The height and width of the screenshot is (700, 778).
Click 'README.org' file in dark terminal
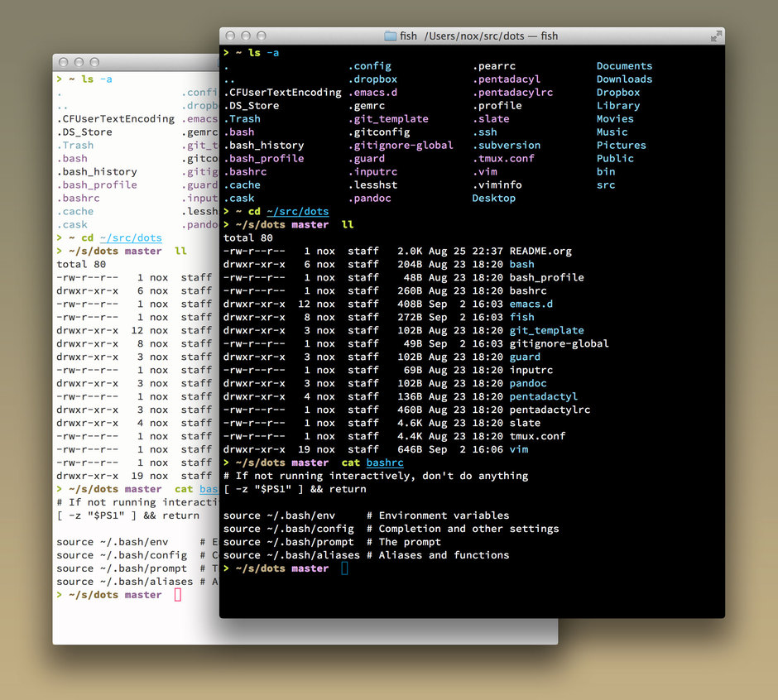pyautogui.click(x=540, y=252)
